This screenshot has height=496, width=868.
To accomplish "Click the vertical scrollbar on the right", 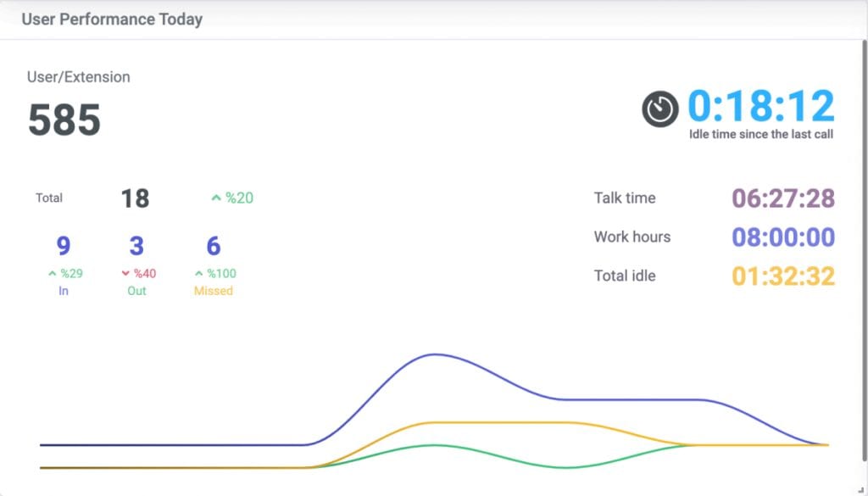I will pos(863,254).
